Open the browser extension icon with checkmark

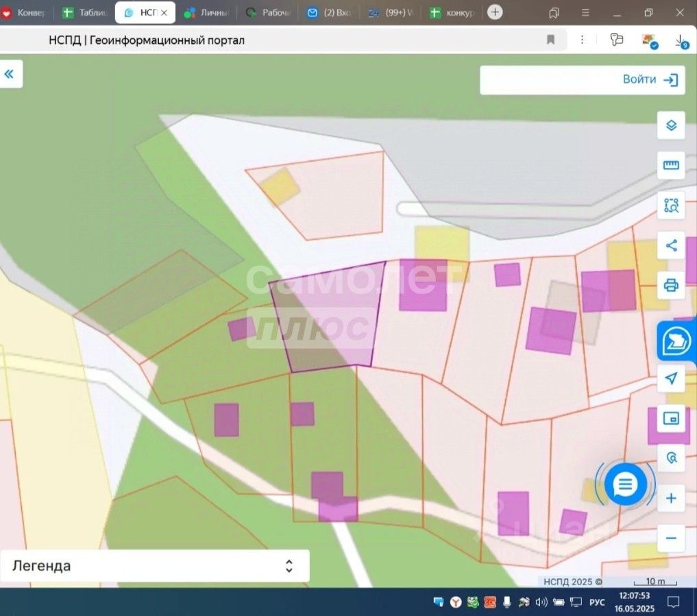click(x=650, y=41)
